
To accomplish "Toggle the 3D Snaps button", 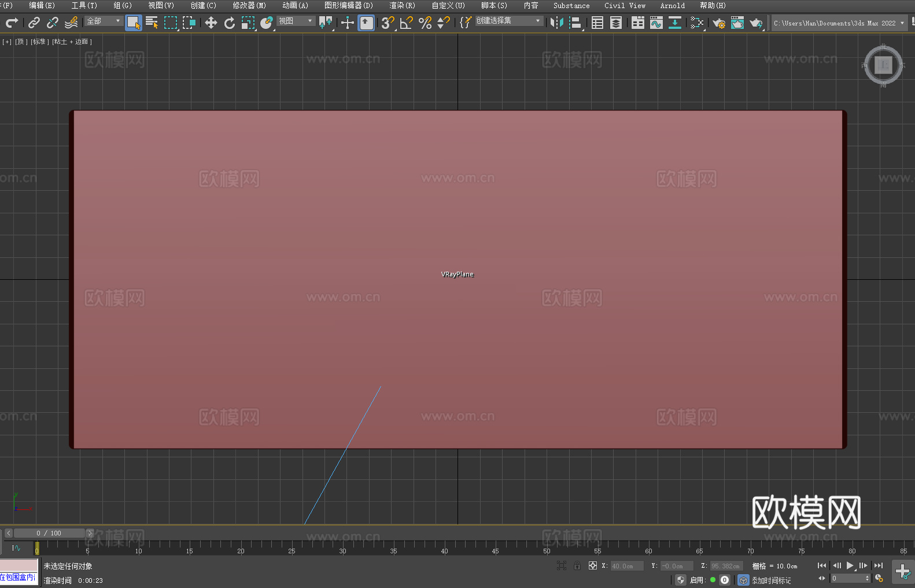I will (388, 23).
